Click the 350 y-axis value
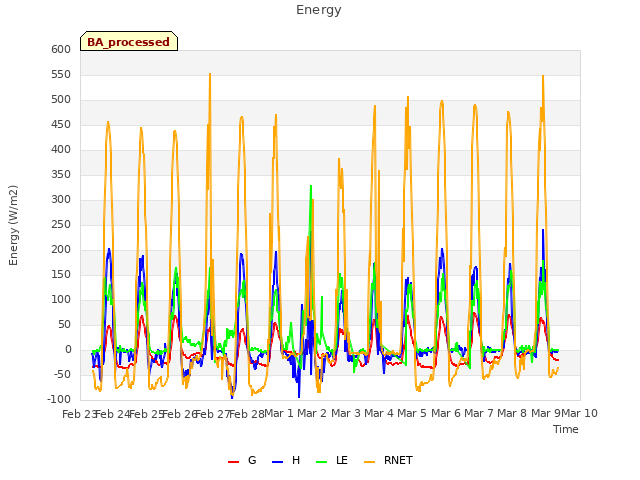 [61, 174]
